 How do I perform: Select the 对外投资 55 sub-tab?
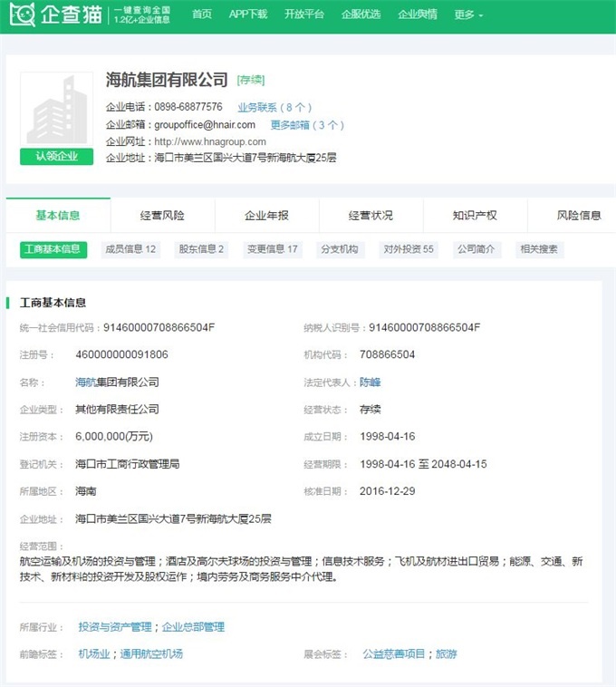pyautogui.click(x=408, y=249)
